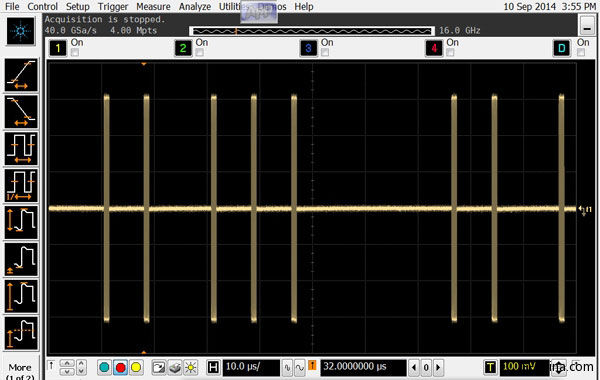Enable the channel 2 On checkbox
Image resolution: width=600 pixels, height=380 pixels.
pyautogui.click(x=200, y=52)
